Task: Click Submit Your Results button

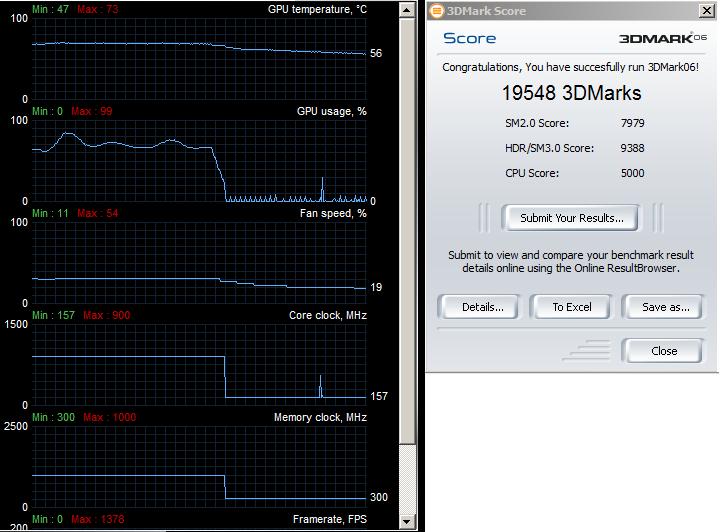Action: (x=571, y=218)
